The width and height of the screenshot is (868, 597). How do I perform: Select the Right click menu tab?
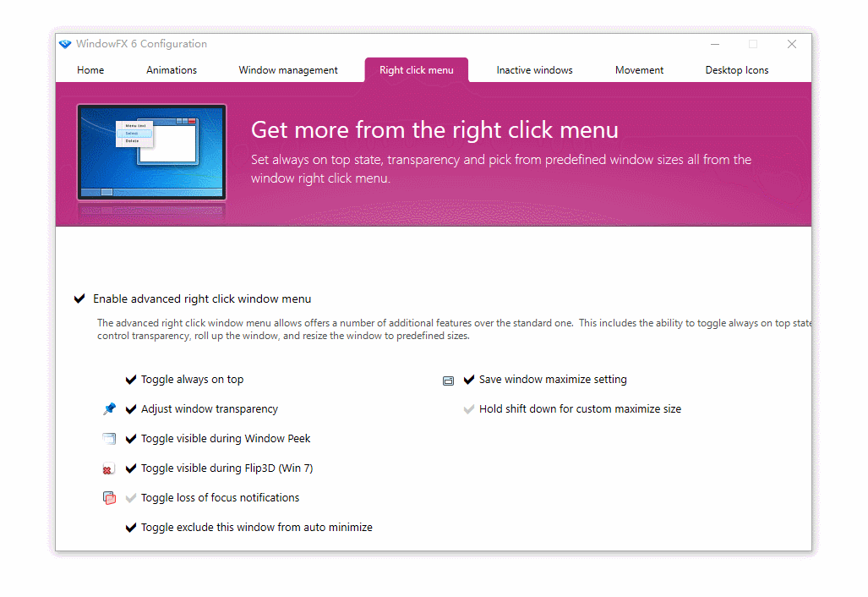tap(417, 70)
